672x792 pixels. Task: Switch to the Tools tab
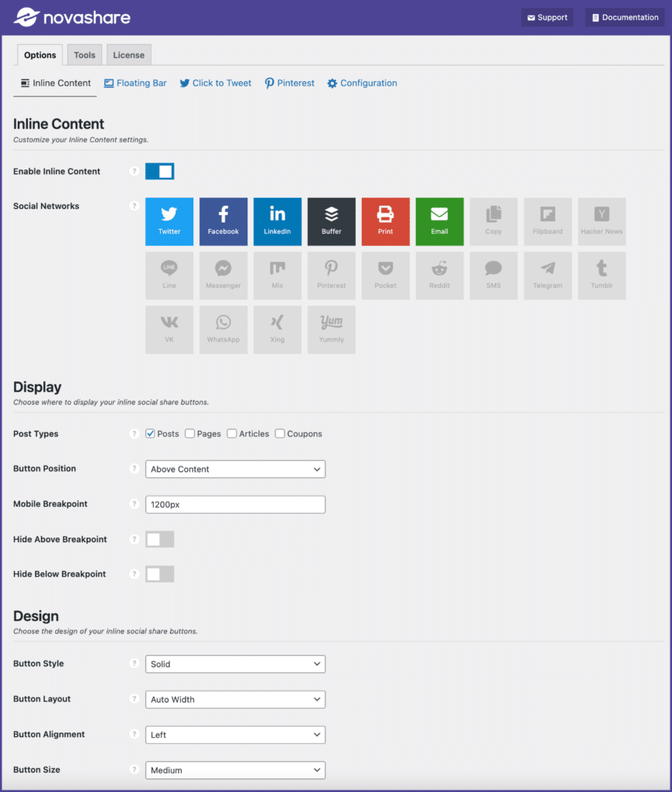pyautogui.click(x=84, y=55)
